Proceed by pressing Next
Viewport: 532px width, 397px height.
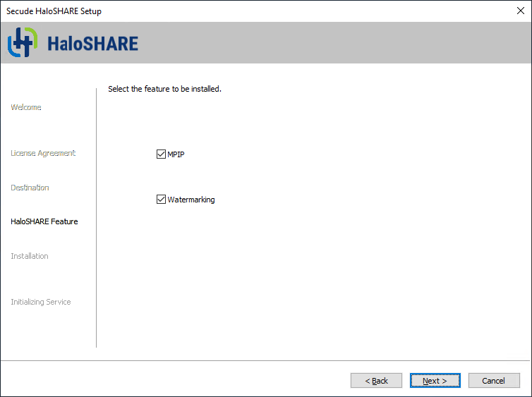point(435,381)
